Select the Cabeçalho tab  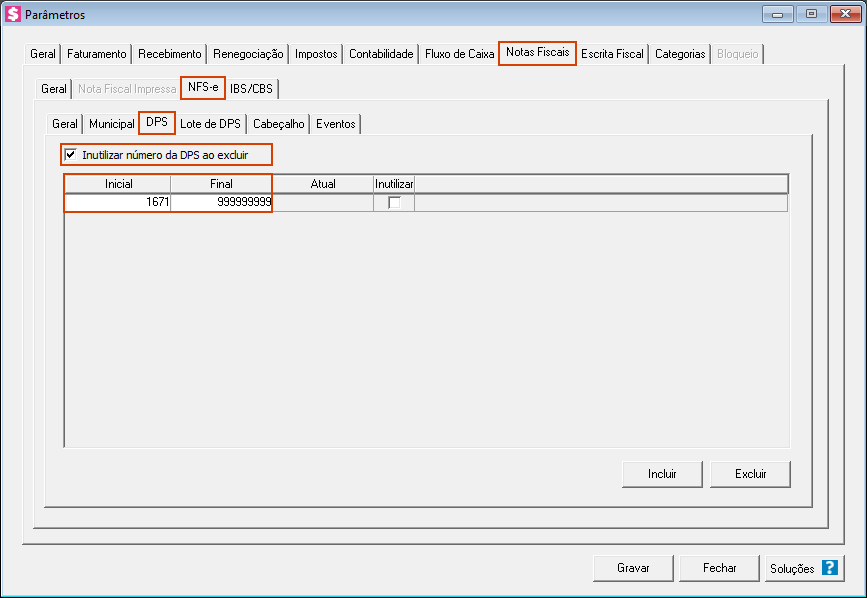278,124
